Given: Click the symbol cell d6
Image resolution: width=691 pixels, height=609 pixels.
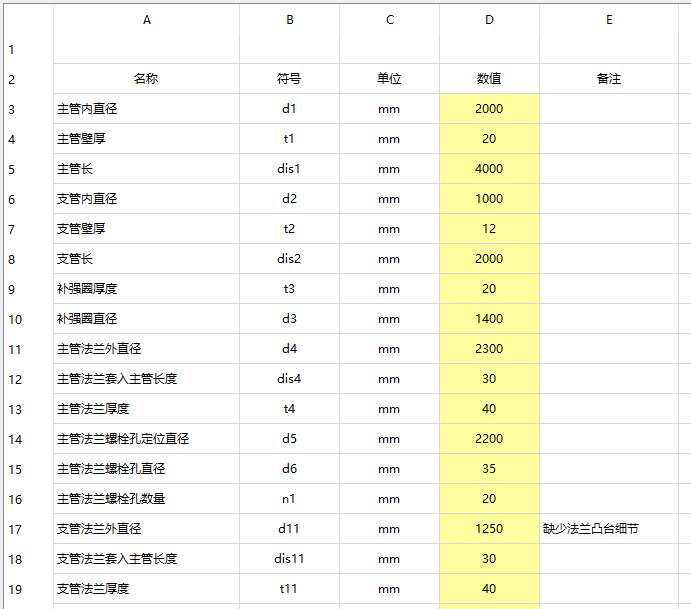Looking at the screenshot, I should (x=289, y=469).
